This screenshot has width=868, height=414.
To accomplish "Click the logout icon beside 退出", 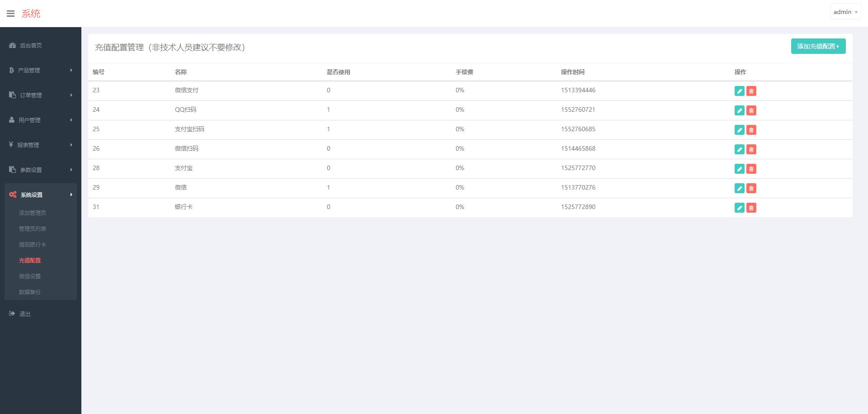I will point(12,314).
